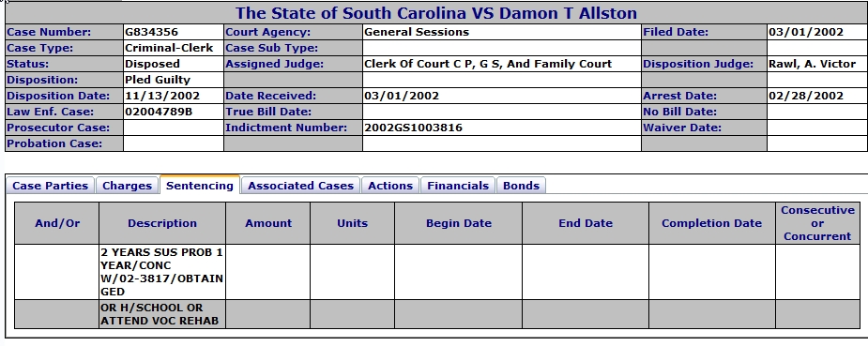View the Actions tab
The width and height of the screenshot is (868, 346).
tap(390, 186)
